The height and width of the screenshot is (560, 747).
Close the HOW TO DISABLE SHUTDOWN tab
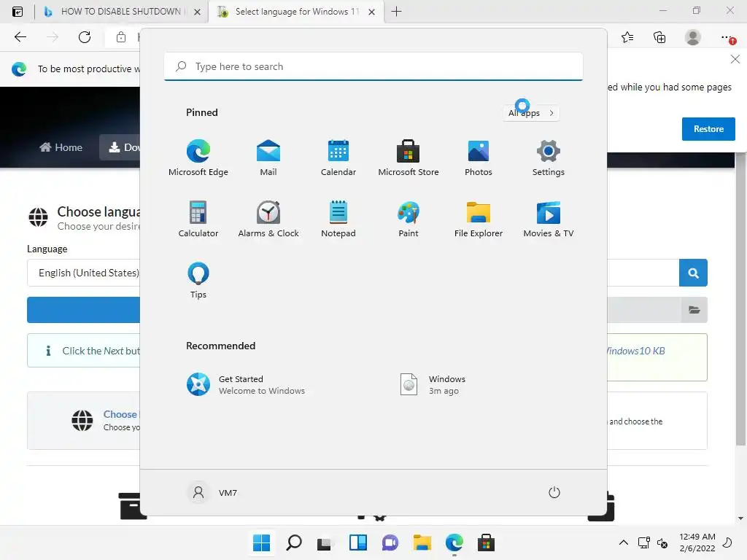pyautogui.click(x=197, y=12)
